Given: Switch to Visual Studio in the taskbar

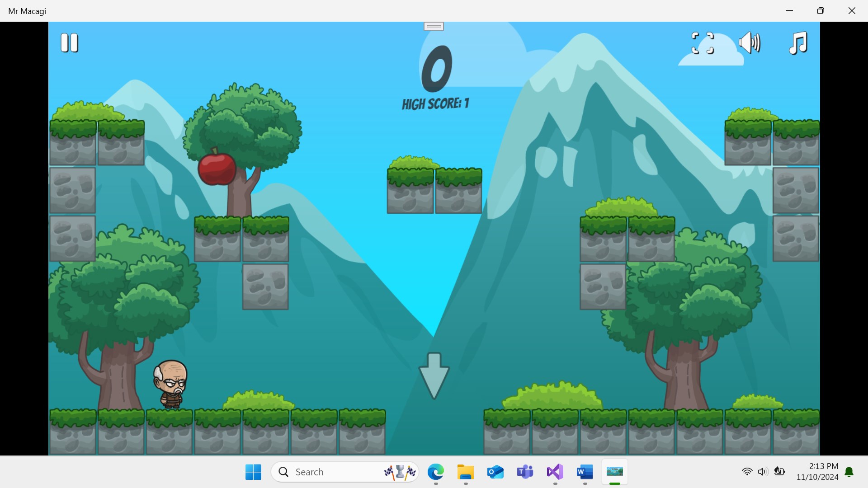Looking at the screenshot, I should [555, 472].
